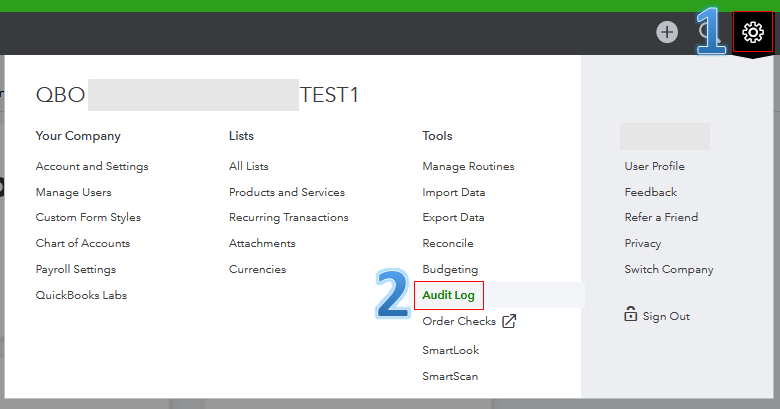Image resolution: width=780 pixels, height=409 pixels.
Task: Open Chart of Accounts
Action: 83,243
